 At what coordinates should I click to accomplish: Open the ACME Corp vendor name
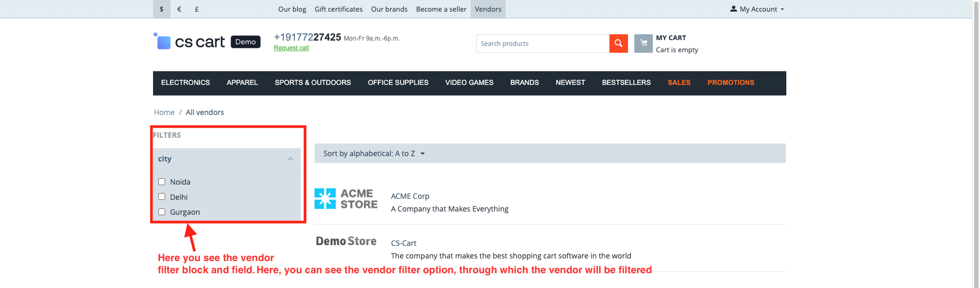pyautogui.click(x=410, y=196)
